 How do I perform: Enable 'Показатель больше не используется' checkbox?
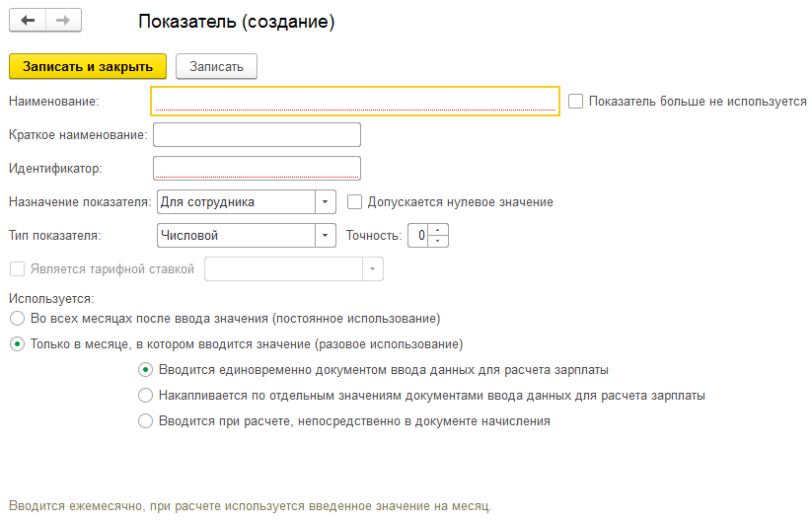(x=576, y=101)
